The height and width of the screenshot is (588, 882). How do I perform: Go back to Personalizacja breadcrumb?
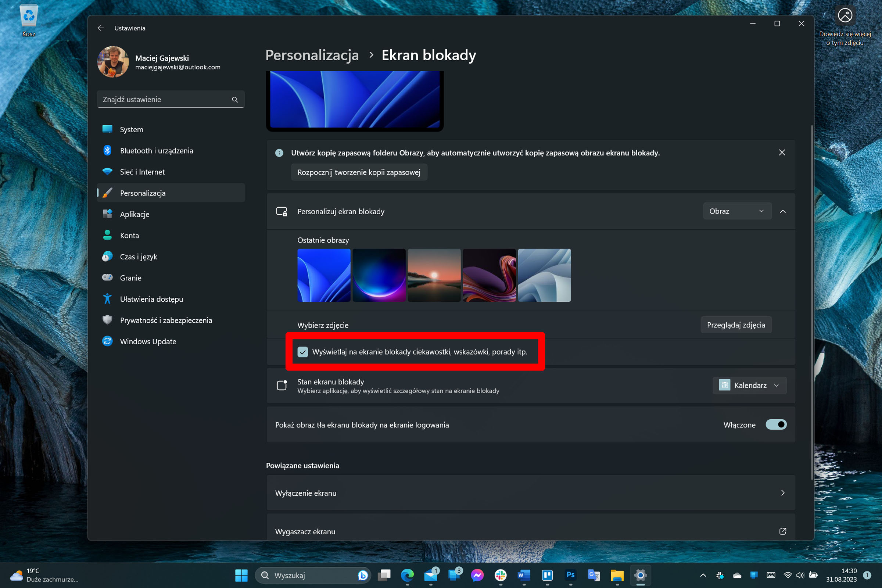pyautogui.click(x=312, y=55)
